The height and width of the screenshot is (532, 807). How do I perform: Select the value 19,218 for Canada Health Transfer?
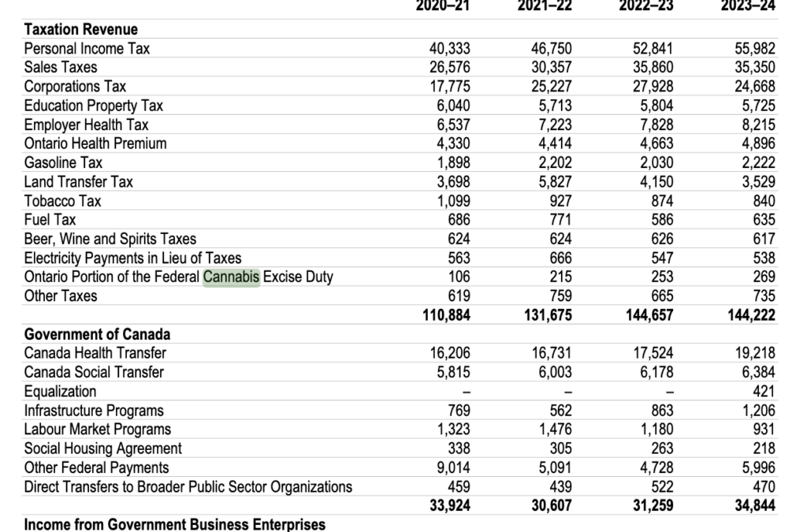tap(754, 353)
